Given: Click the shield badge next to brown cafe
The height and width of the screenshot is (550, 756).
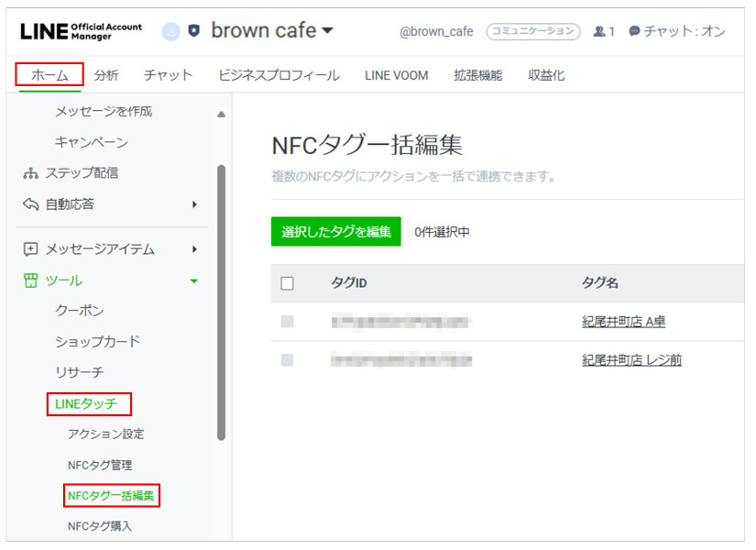Looking at the screenshot, I should (x=193, y=31).
